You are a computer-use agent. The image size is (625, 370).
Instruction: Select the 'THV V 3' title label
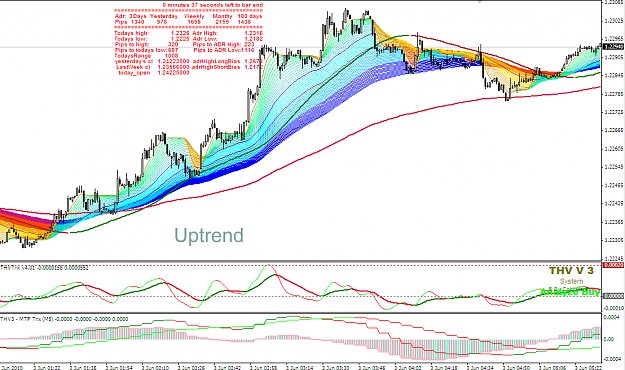[x=571, y=271]
